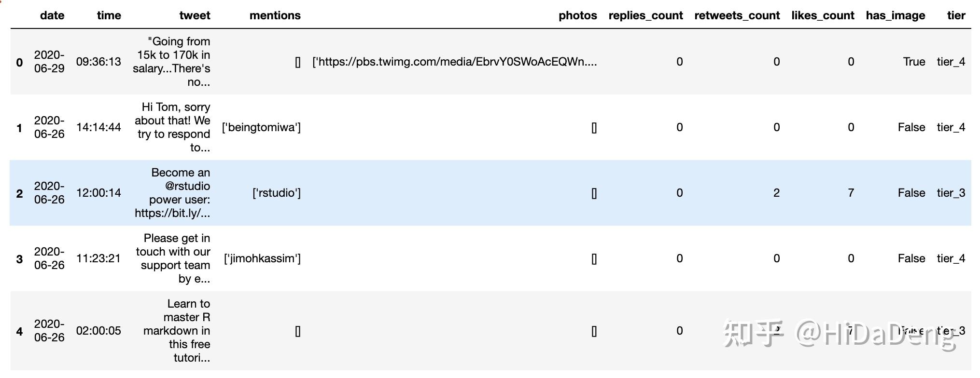Open the pbs.twimg.com photo URL

tap(455, 62)
